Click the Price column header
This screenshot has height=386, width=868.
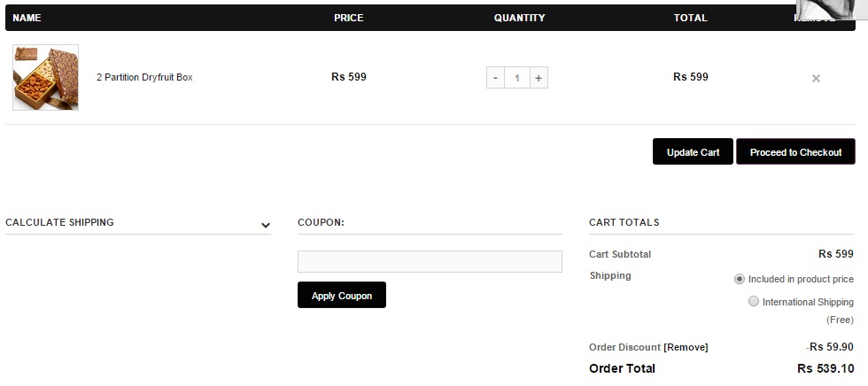(348, 18)
